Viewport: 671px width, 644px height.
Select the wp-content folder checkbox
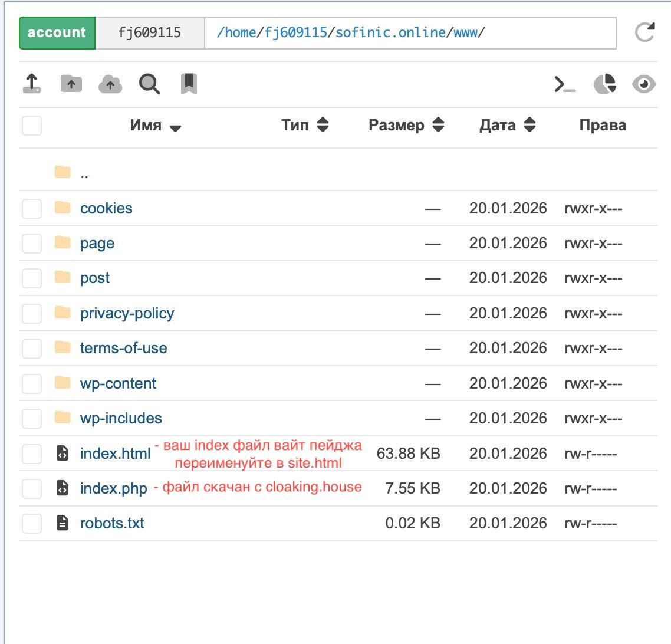point(32,383)
